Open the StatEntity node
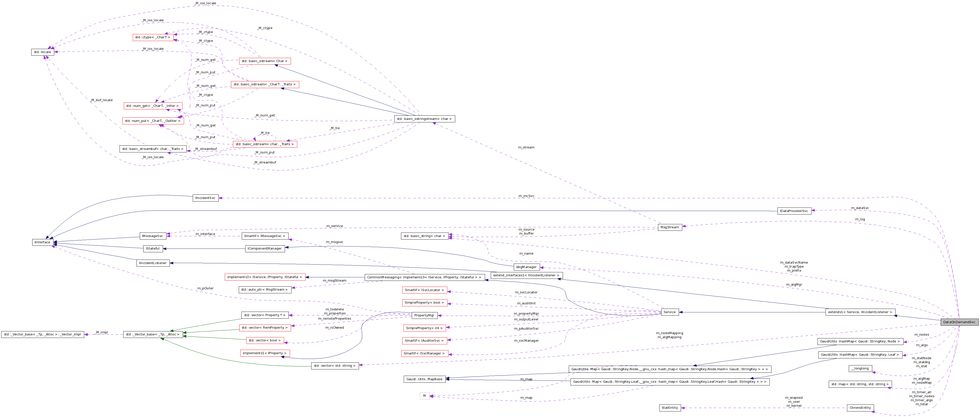The image size is (980, 417). (x=670, y=408)
